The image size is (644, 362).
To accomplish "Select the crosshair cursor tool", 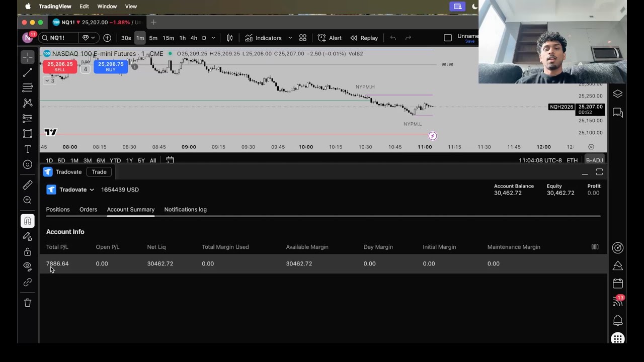I will pos(28,57).
